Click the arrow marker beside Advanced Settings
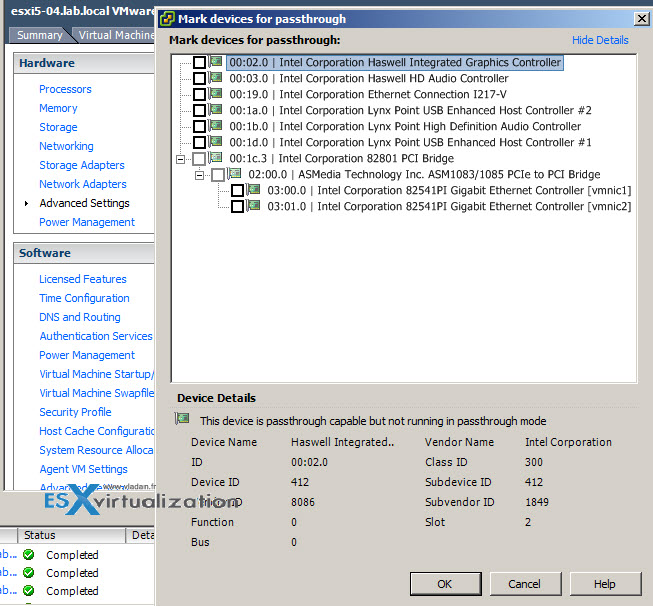653x606 pixels. [26, 203]
